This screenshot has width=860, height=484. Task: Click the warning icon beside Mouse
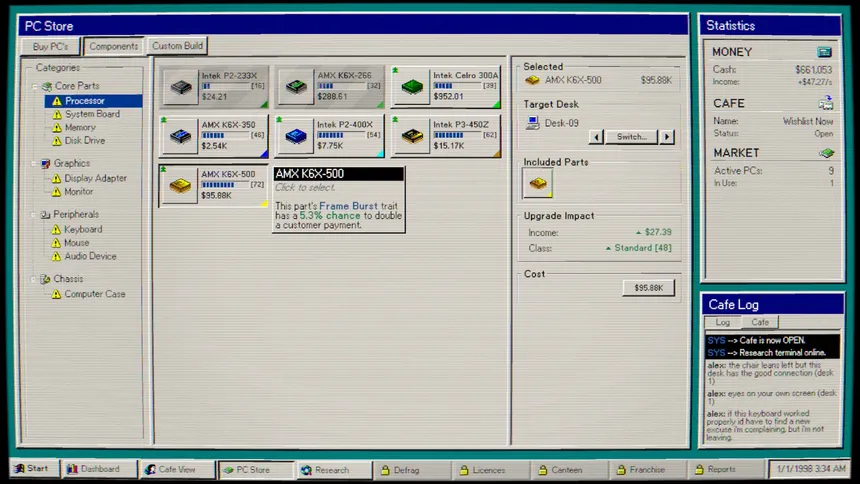click(56, 243)
